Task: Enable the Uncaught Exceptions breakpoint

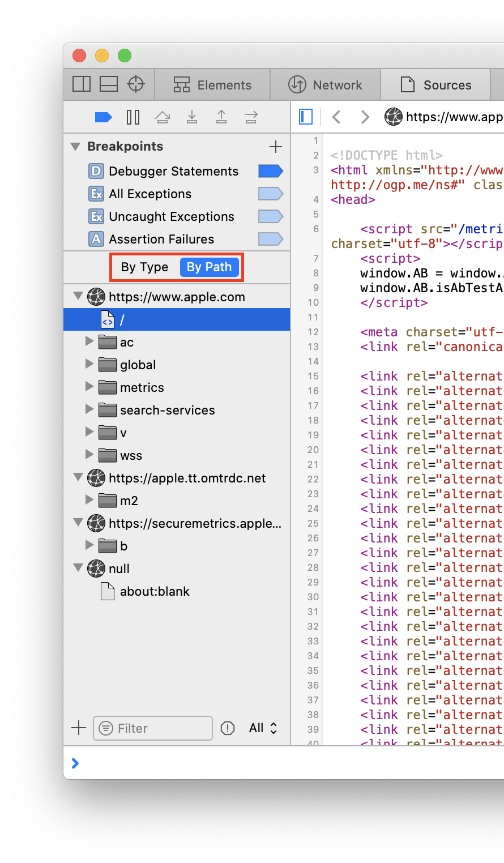Action: (270, 216)
